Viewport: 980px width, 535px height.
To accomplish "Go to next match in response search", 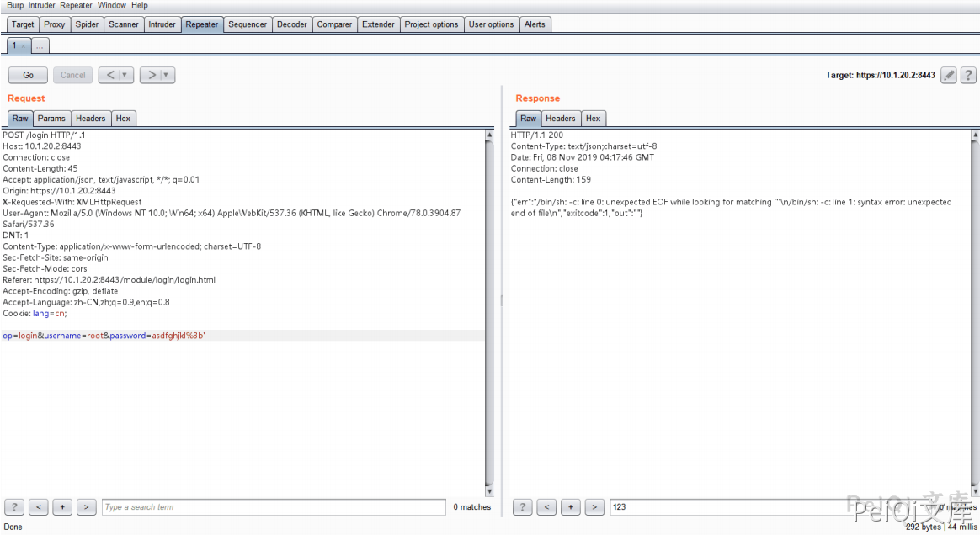I will (595, 507).
